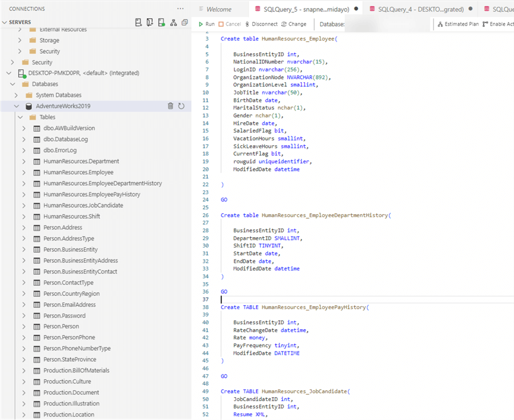Click the New Connection server icon
514x420 pixels.
138,22
